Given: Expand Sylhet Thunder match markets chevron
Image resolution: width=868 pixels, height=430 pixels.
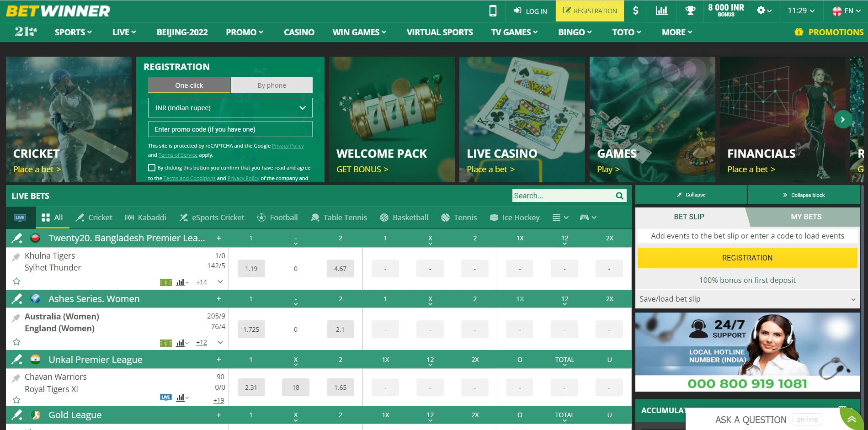Looking at the screenshot, I should pos(220,281).
